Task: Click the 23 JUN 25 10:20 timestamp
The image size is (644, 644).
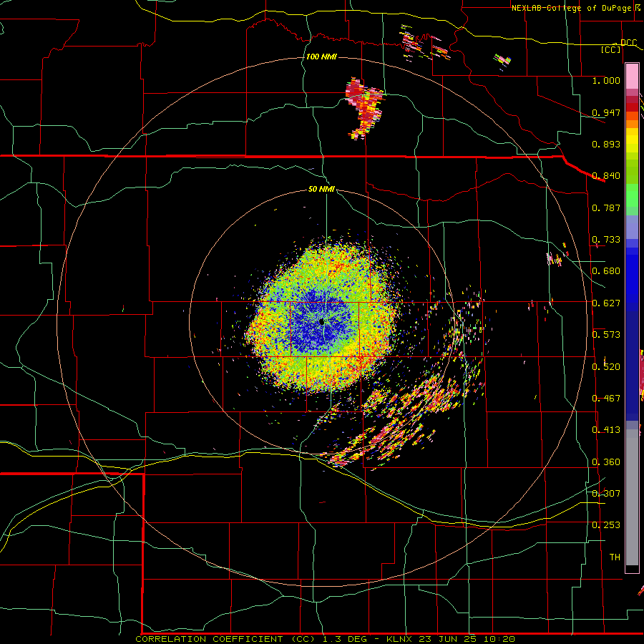Action: tap(467, 639)
